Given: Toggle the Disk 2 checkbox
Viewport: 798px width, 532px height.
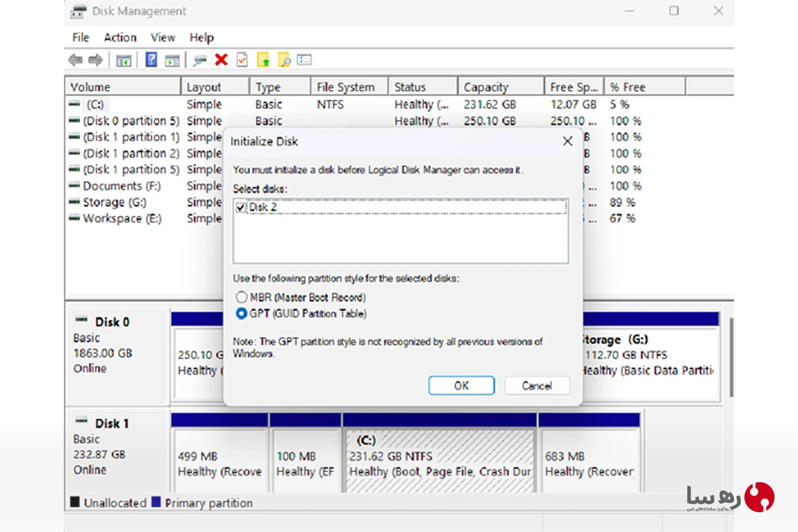Looking at the screenshot, I should (x=240, y=207).
